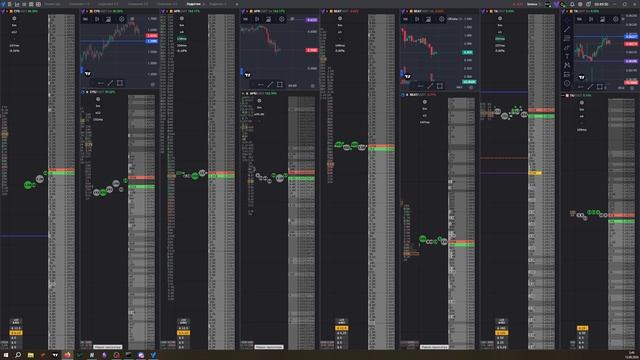Select trend line tool below APR chart
This screenshot has width=640, height=360.
pos(270,85)
